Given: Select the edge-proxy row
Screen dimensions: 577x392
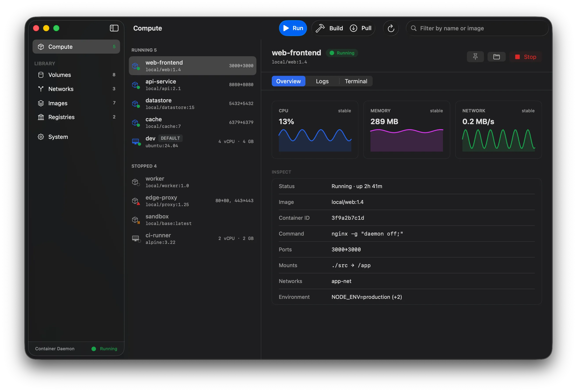Looking at the screenshot, I should [192, 201].
